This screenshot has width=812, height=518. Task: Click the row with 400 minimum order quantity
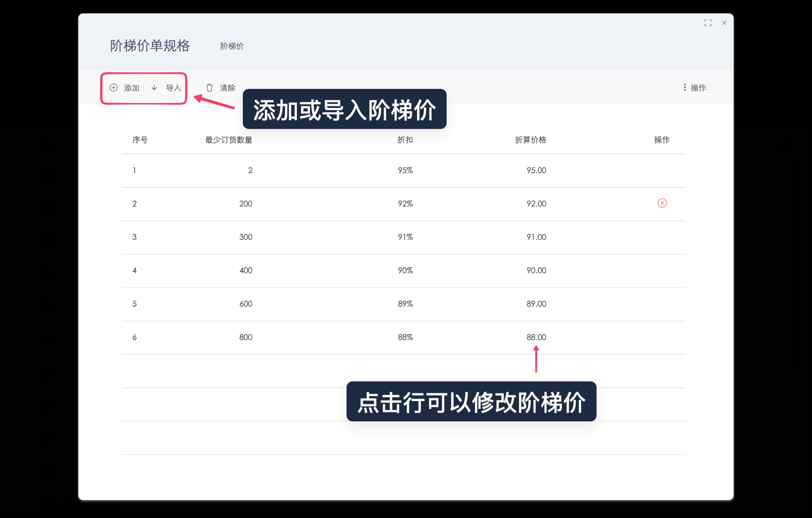(x=365, y=270)
